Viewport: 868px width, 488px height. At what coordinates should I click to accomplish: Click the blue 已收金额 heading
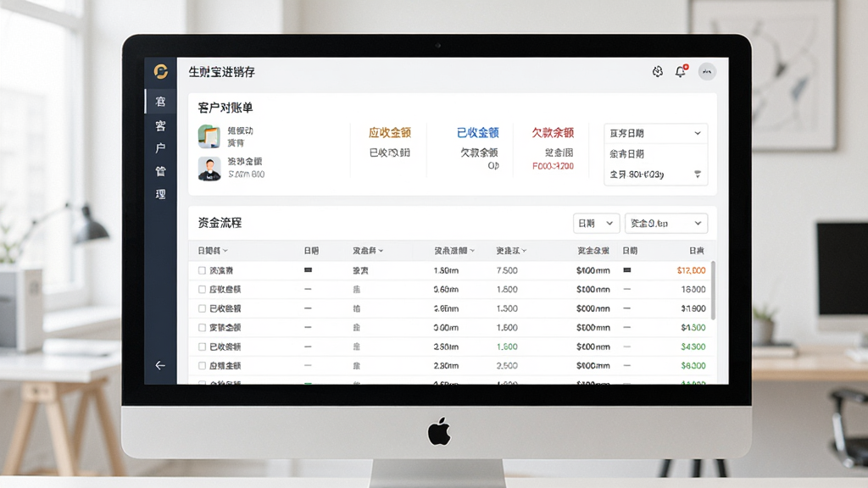coord(478,133)
